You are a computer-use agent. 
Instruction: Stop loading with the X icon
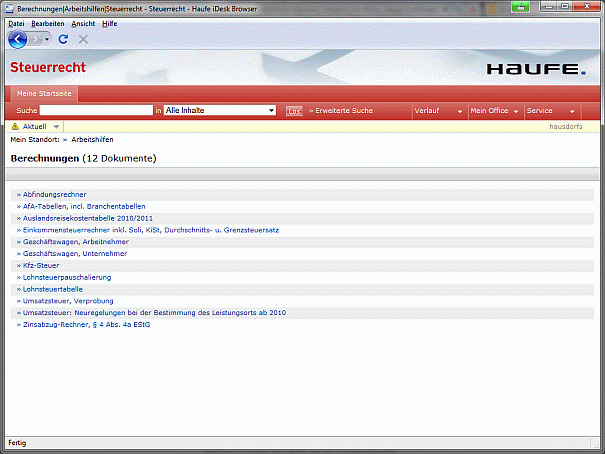[x=83, y=39]
